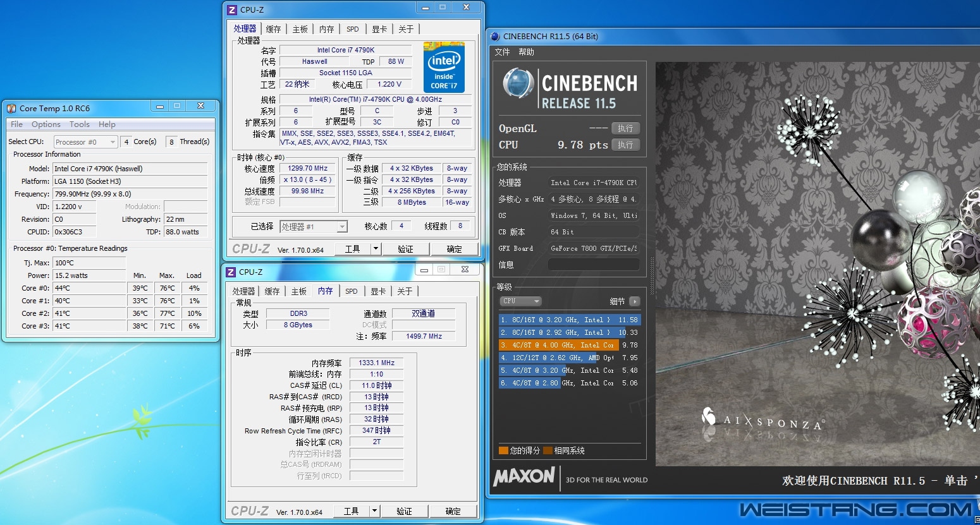Viewport: 980px width, 525px height.
Task: Expand the CPU ranking dropdown
Action: pyautogui.click(x=520, y=301)
